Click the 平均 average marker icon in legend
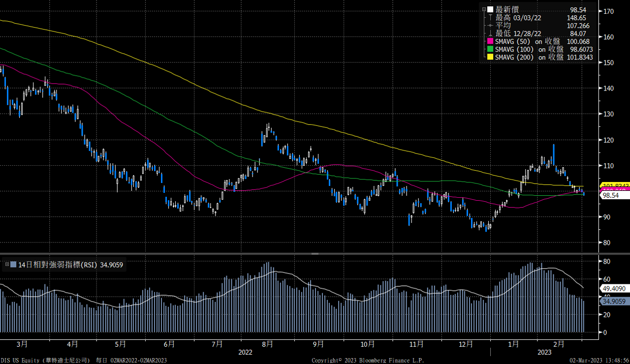Viewport: 630px width, 364px height. coord(489,25)
